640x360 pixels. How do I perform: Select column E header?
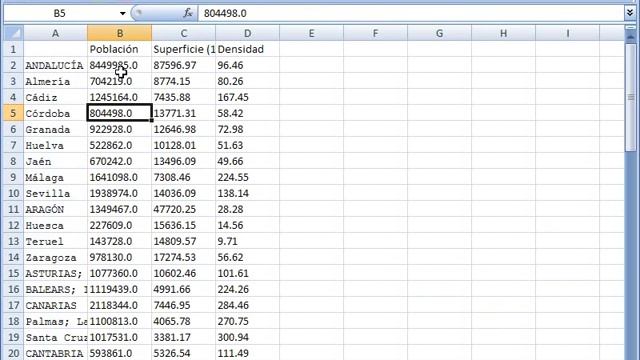(x=311, y=33)
